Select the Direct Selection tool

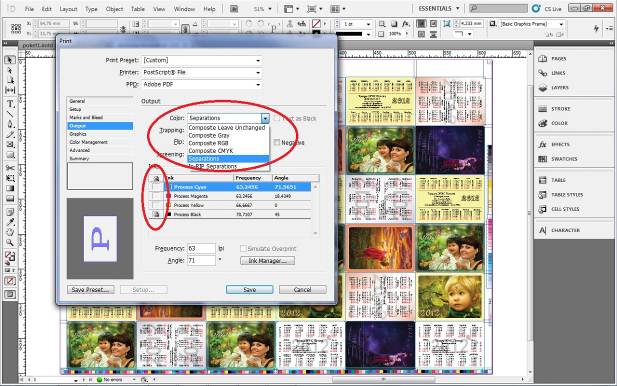10,70
